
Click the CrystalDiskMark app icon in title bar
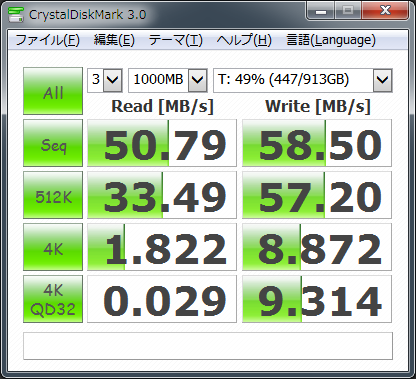[x=15, y=14]
